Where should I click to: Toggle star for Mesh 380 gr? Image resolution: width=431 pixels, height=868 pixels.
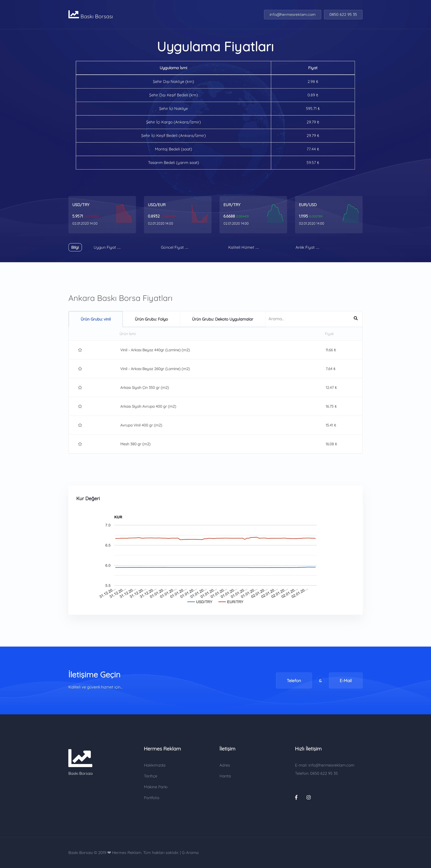(80, 444)
